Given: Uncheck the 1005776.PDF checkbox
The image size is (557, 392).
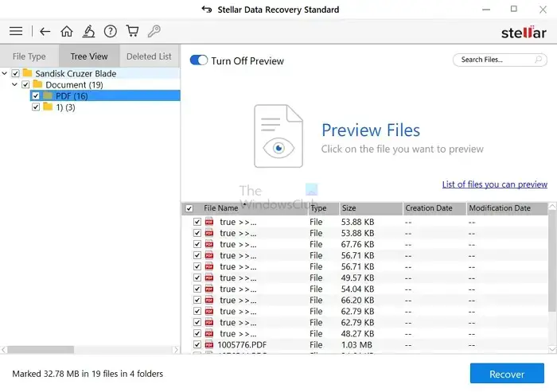Looking at the screenshot, I should (x=197, y=344).
